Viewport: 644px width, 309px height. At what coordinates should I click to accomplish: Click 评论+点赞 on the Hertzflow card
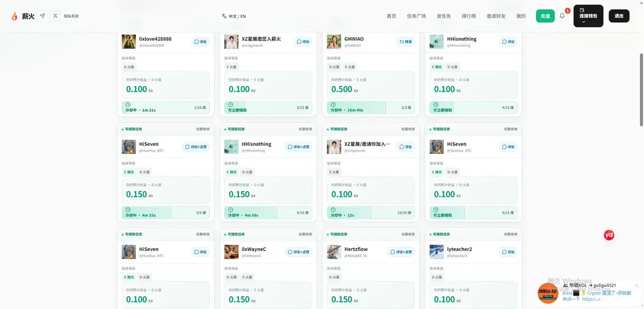pyautogui.click(x=401, y=251)
